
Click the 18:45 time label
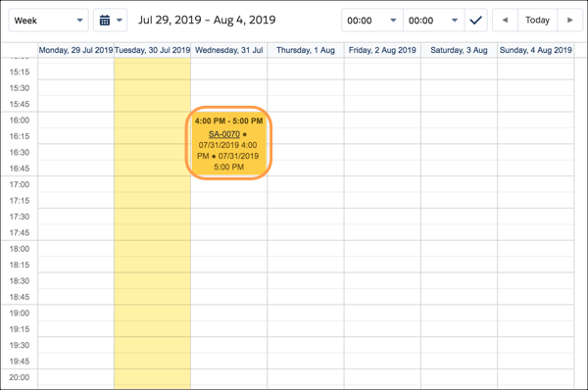pyautogui.click(x=20, y=297)
